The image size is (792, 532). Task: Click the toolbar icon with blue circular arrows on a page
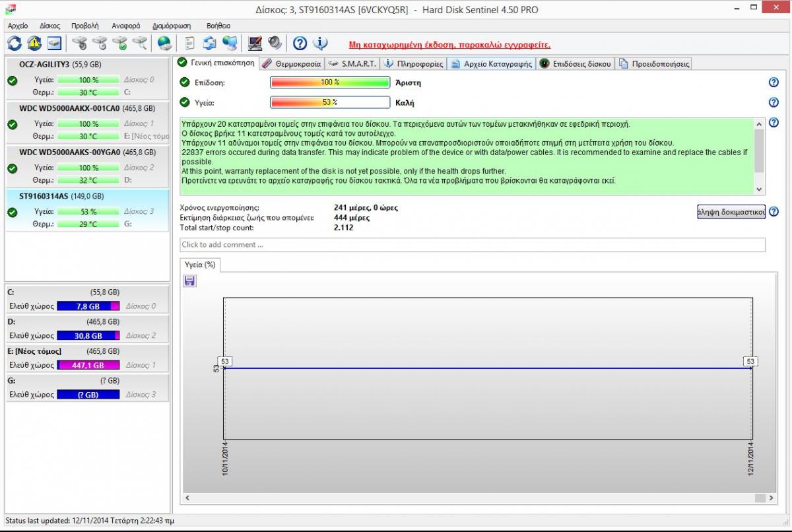pos(209,44)
